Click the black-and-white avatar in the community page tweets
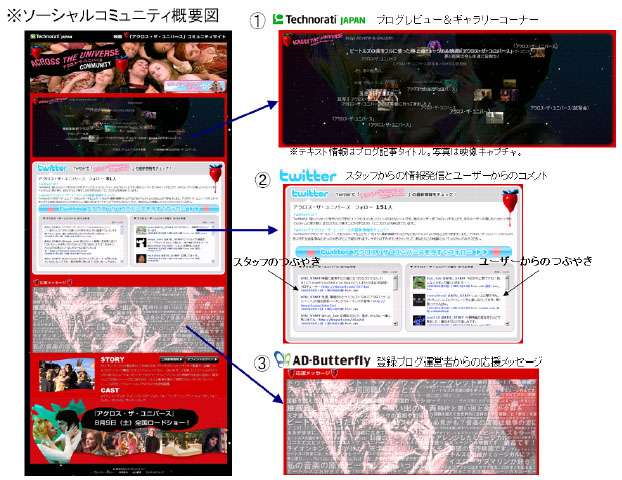The height and width of the screenshot is (480, 622). click(x=141, y=242)
